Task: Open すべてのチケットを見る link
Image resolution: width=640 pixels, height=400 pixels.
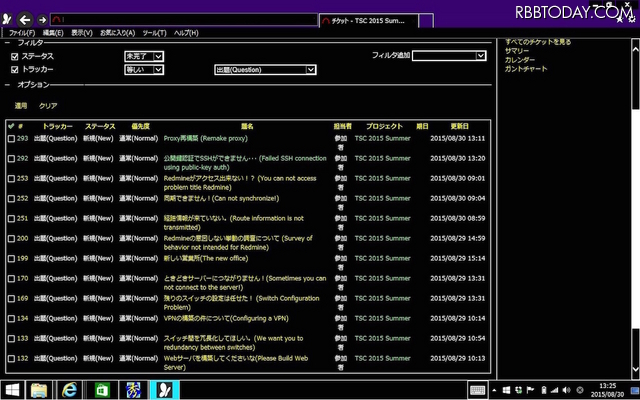Action: click(x=538, y=42)
